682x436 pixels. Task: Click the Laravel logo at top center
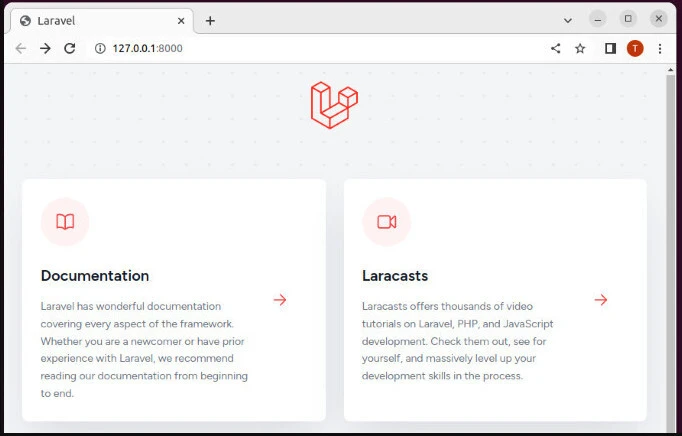[334, 105]
